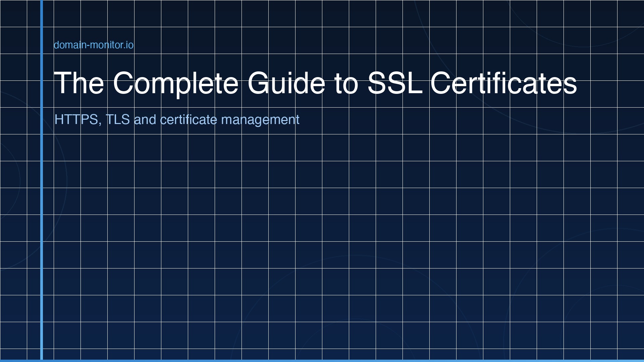Select the HTTPS, TLS subtitle text

(x=177, y=119)
